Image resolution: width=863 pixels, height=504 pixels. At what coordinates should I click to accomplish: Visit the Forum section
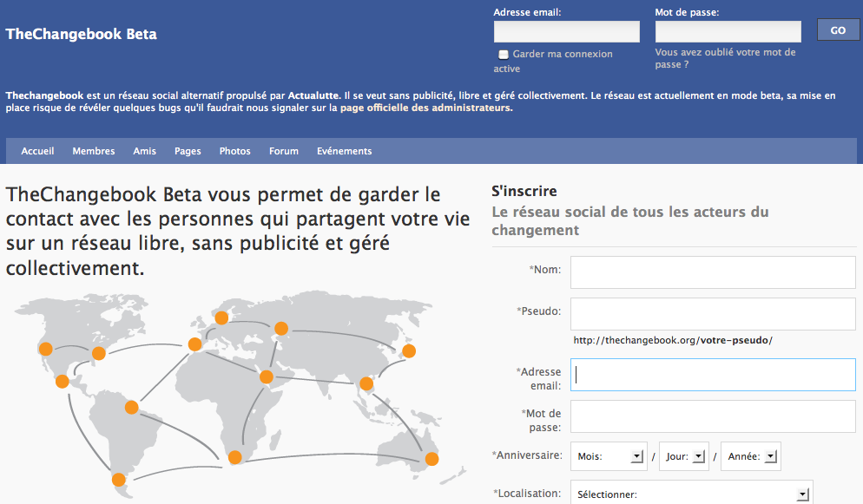tap(284, 151)
